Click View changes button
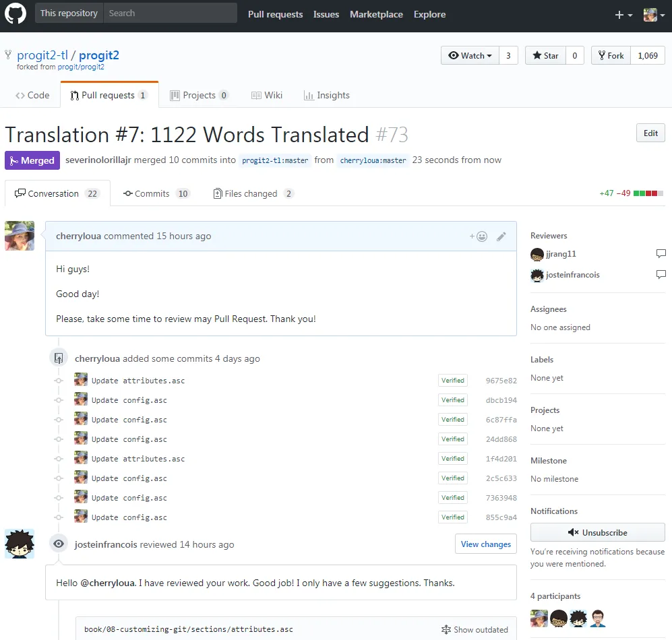The width and height of the screenshot is (672, 640). [485, 544]
